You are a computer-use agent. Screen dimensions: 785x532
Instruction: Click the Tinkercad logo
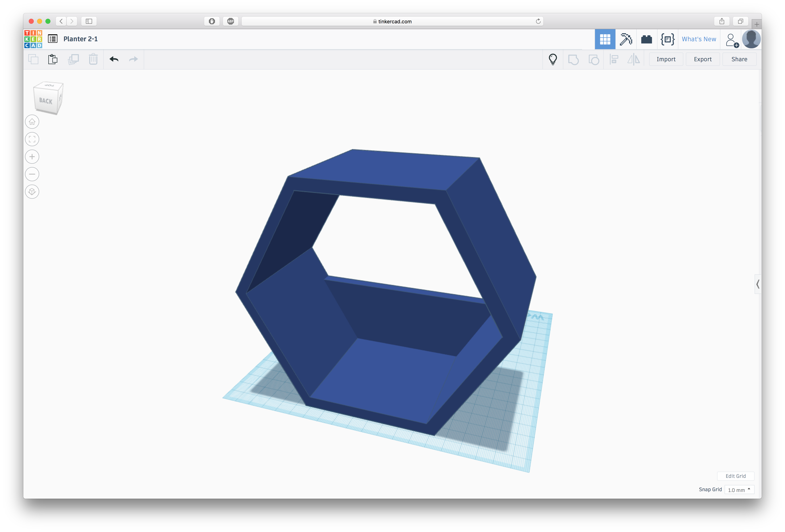33,39
